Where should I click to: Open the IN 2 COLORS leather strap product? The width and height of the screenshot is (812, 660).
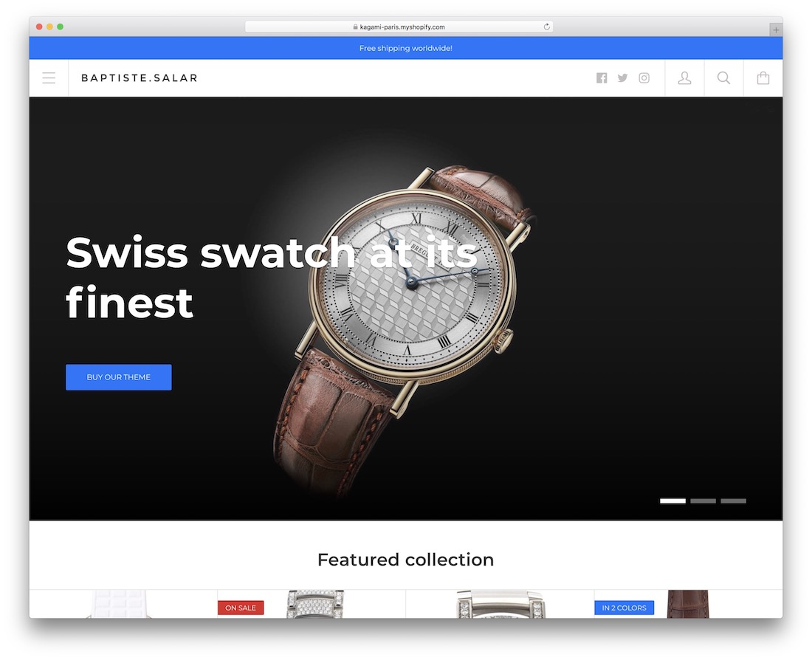pos(688,604)
